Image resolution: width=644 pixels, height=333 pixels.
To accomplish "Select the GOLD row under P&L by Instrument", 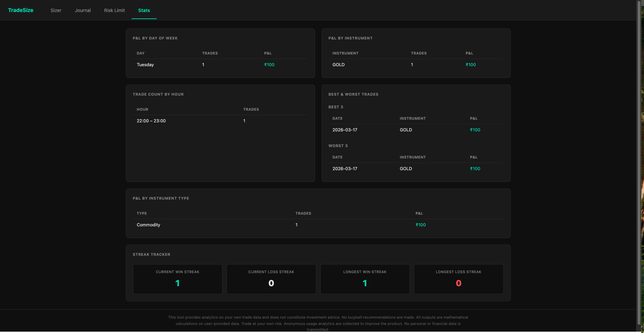I will (x=338, y=65).
